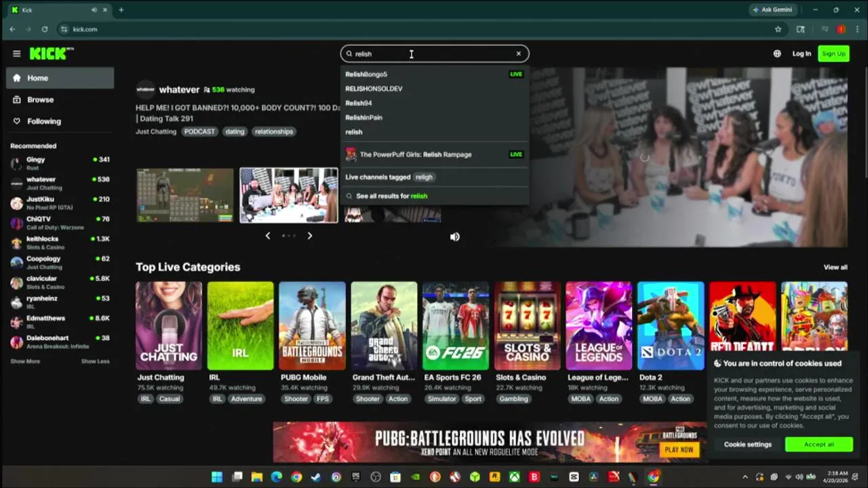Open Windows Start menu
Image resolution: width=868 pixels, height=488 pixels.
(x=217, y=477)
